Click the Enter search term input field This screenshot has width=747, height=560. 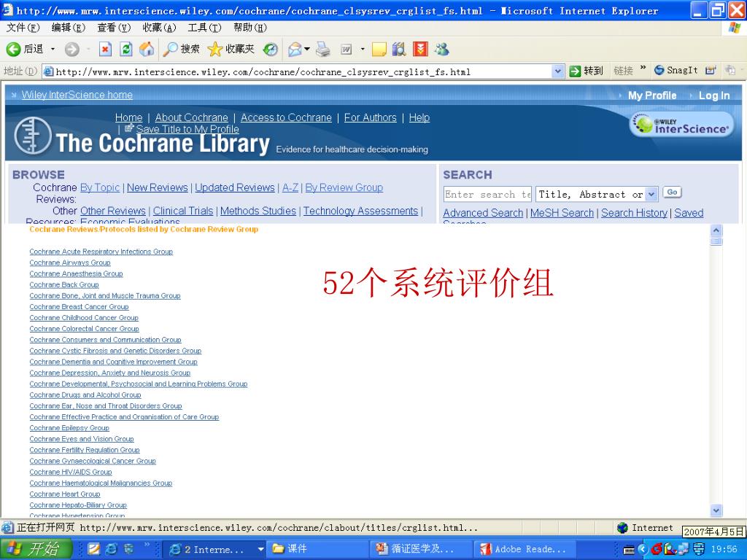(487, 194)
